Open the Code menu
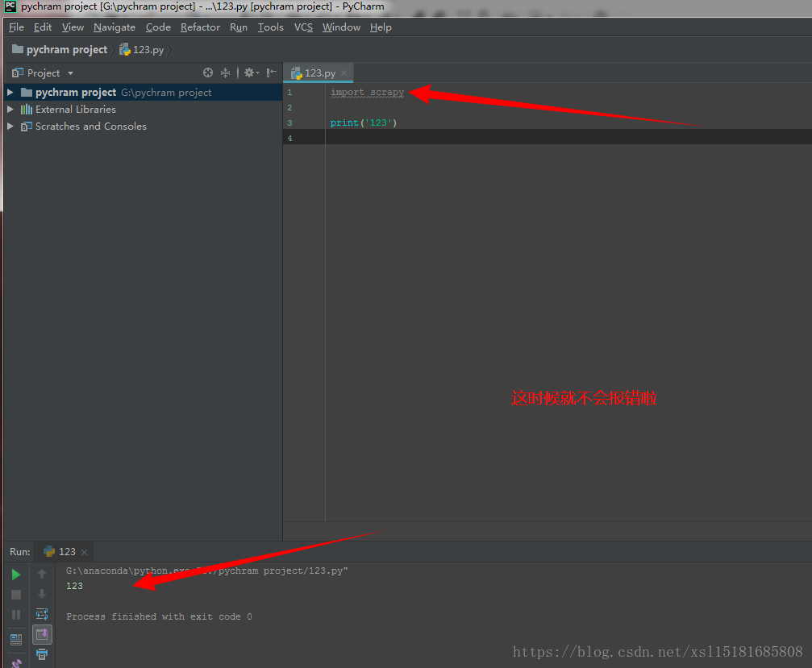812x668 pixels. pos(158,27)
